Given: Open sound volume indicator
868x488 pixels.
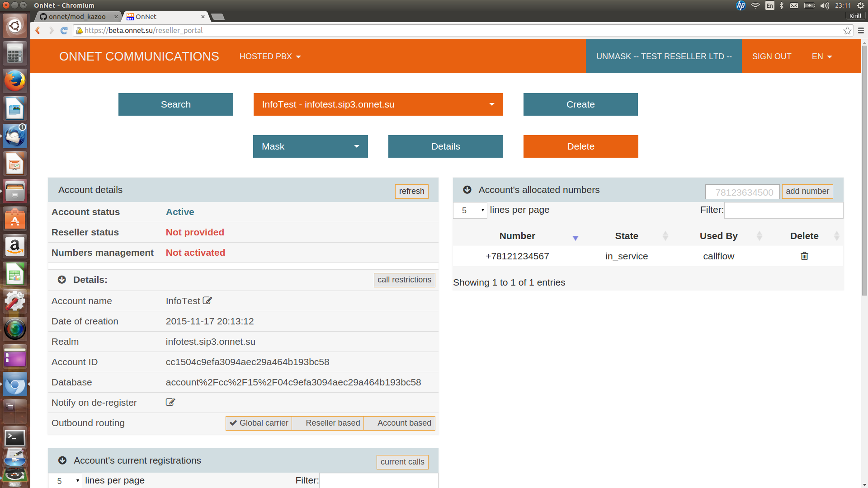Looking at the screenshot, I should pos(825,5).
